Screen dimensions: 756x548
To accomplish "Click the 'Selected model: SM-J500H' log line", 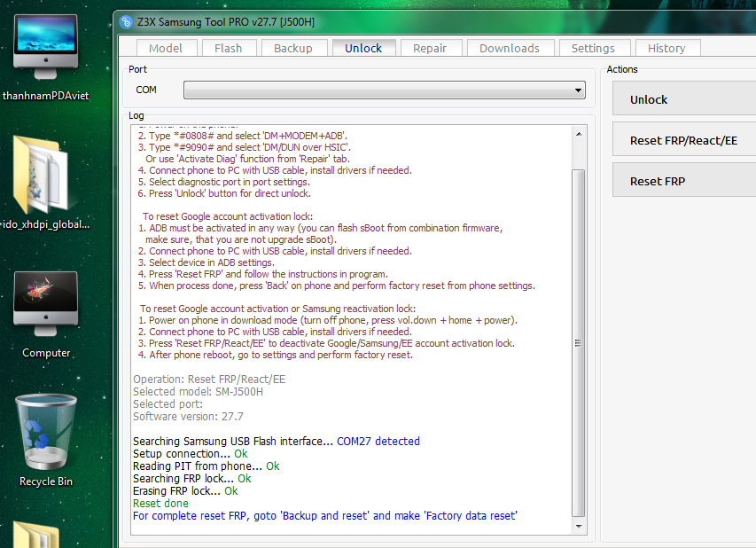I will [199, 391].
